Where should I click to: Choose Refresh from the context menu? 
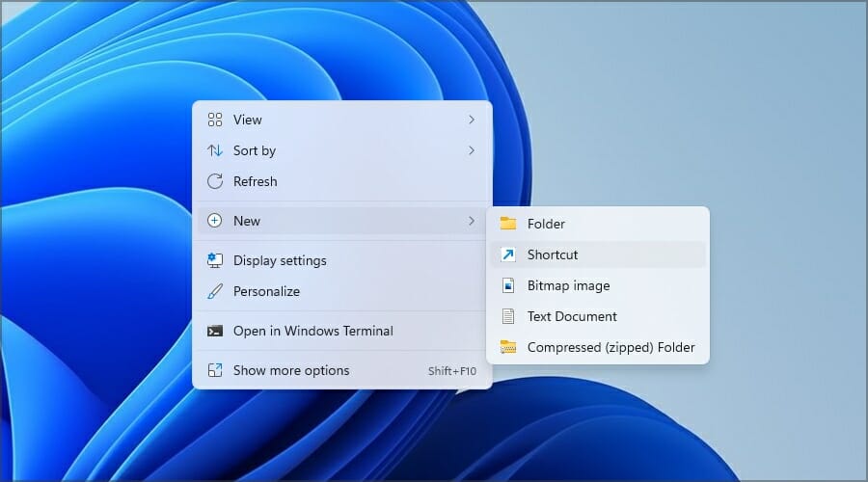click(342, 181)
